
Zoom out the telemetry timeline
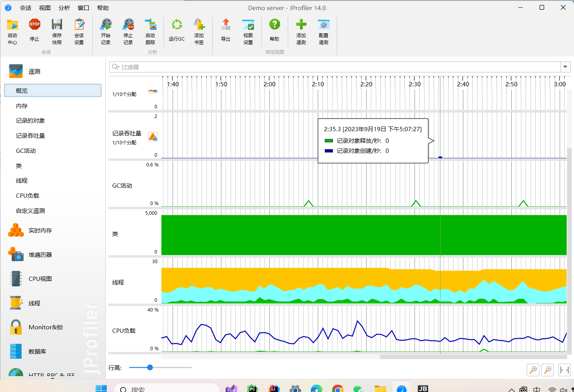tap(548, 370)
